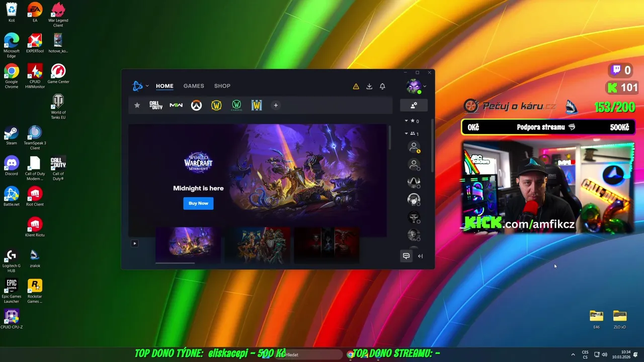The height and width of the screenshot is (362, 644).
Task: Select the ZLO xD folder on desktop
Action: click(x=620, y=319)
